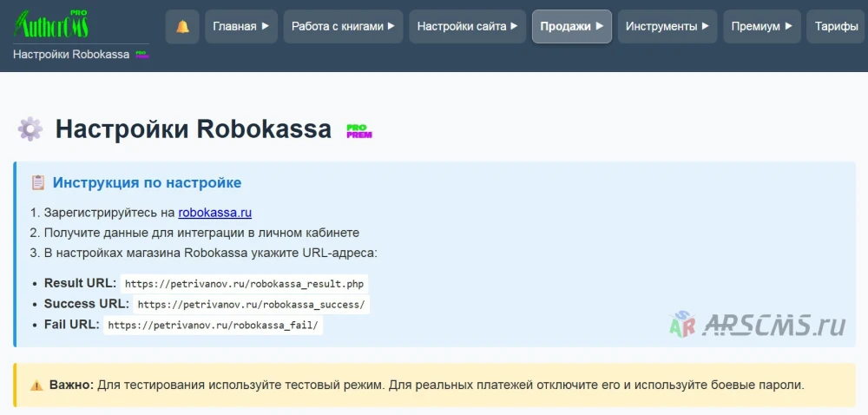868x415 pixels.
Task: Open the Главная menu
Action: click(x=240, y=27)
